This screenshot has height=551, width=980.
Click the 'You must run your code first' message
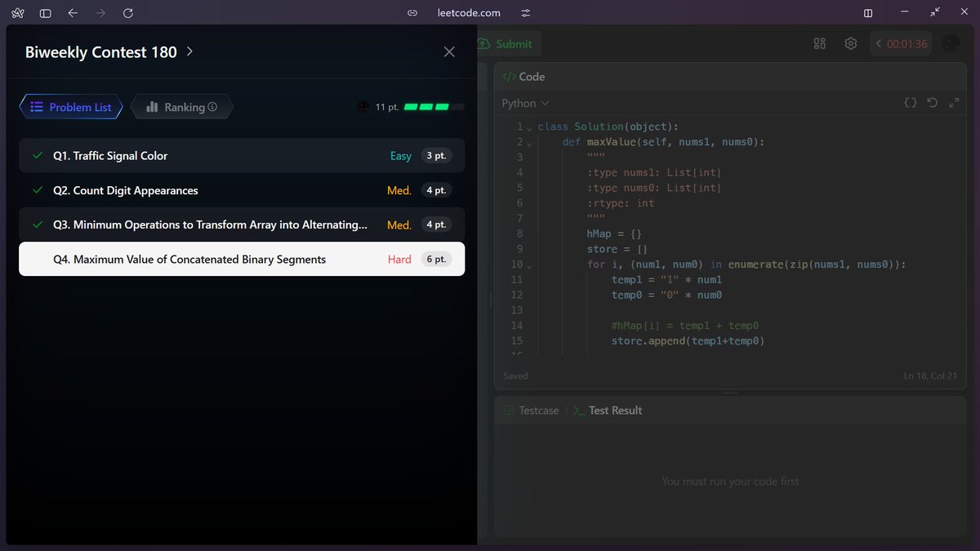pos(731,482)
